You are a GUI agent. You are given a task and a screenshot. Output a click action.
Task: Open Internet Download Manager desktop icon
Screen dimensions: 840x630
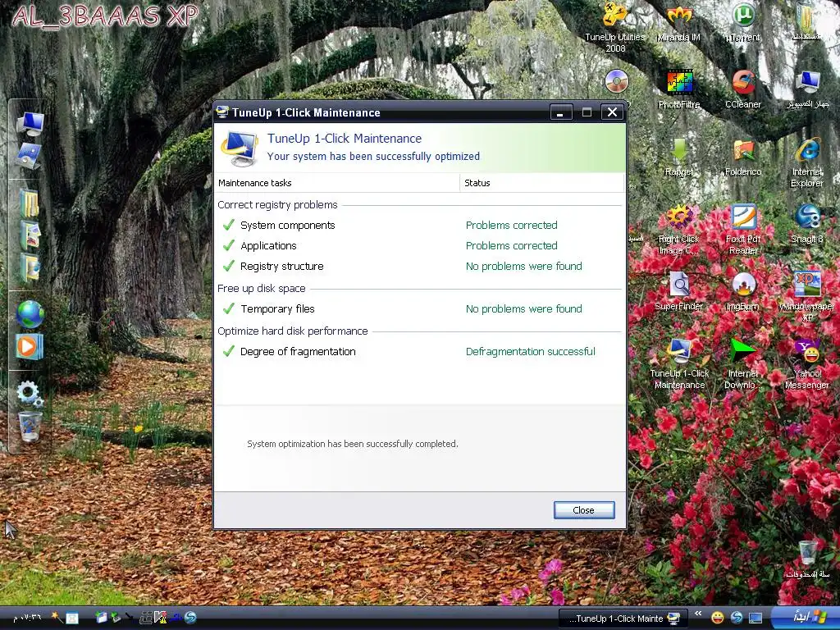tap(743, 363)
